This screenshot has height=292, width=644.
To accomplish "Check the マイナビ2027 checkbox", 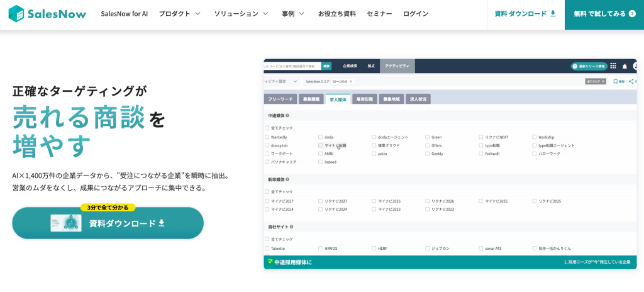I will (267, 201).
